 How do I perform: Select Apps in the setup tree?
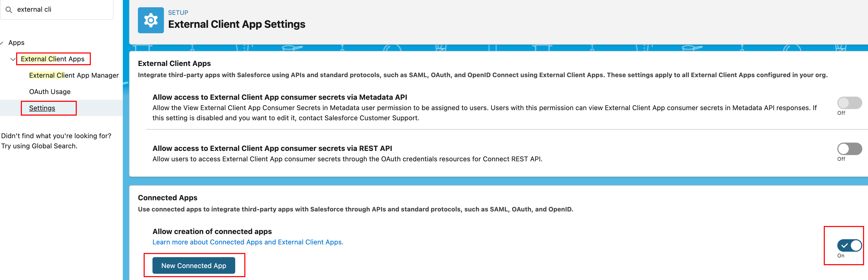(x=16, y=43)
